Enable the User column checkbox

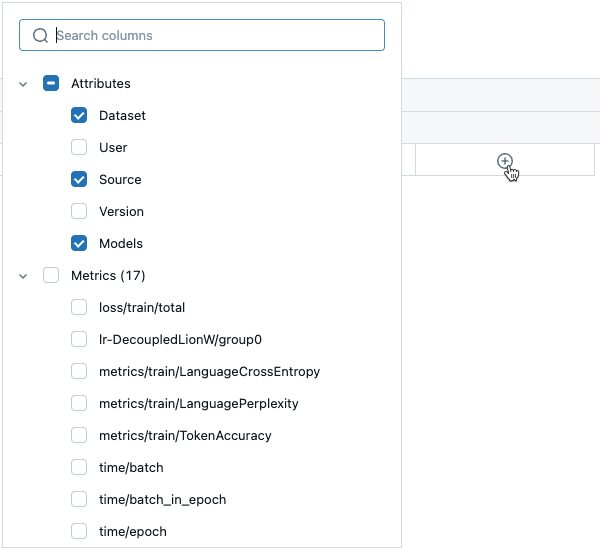point(79,148)
